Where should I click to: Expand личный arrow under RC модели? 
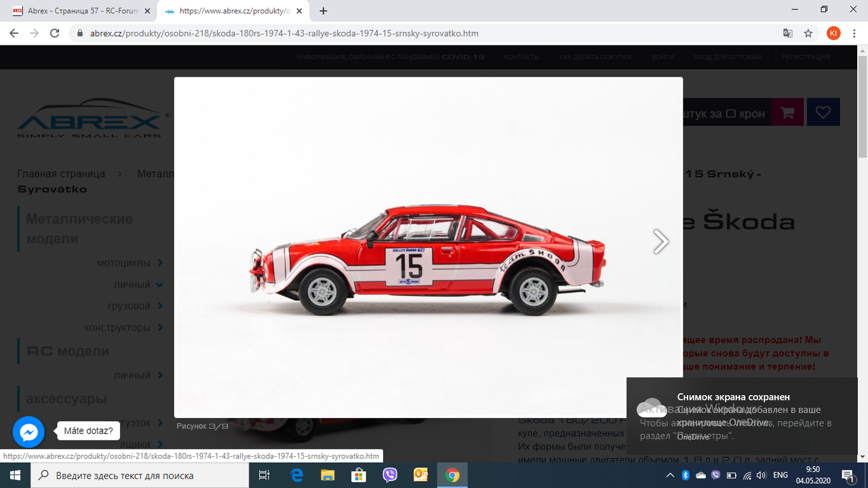(x=161, y=375)
